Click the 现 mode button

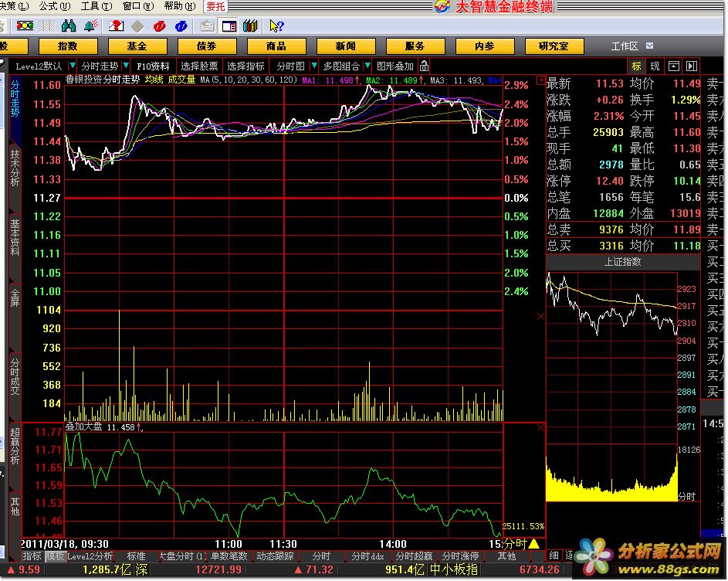pos(655,66)
